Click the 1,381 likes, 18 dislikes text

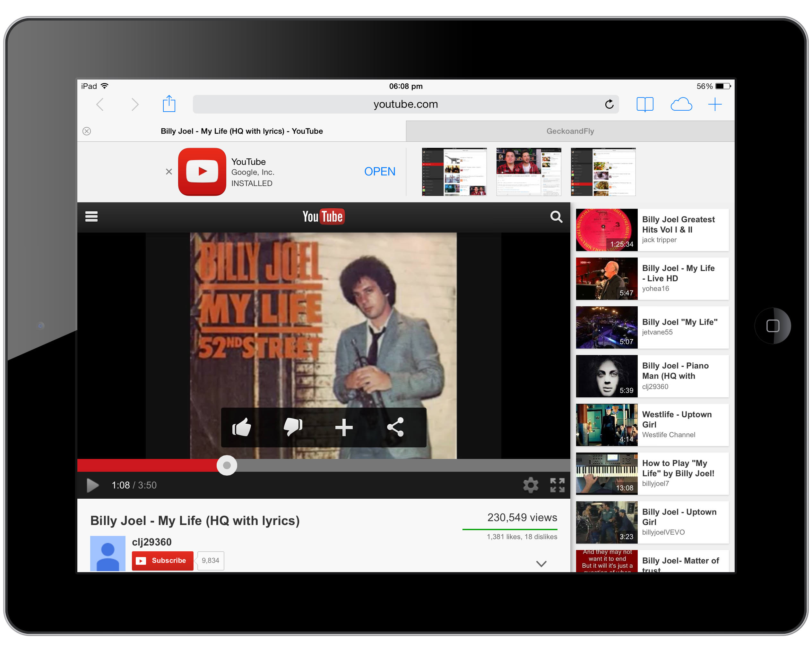[x=522, y=537]
